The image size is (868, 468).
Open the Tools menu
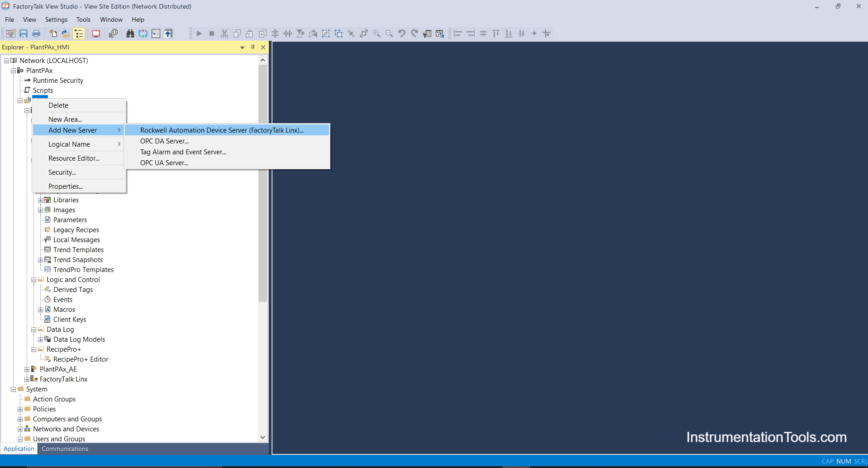pyautogui.click(x=83, y=19)
